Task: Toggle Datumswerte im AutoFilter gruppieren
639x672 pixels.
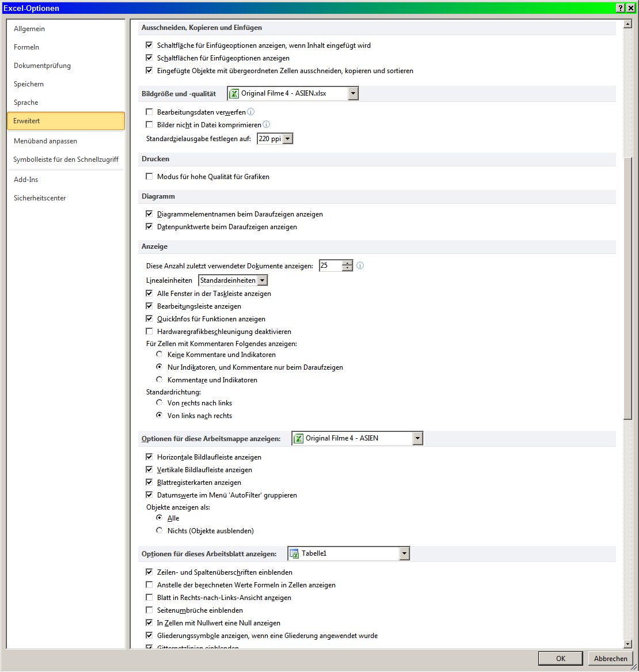Action: pos(149,495)
